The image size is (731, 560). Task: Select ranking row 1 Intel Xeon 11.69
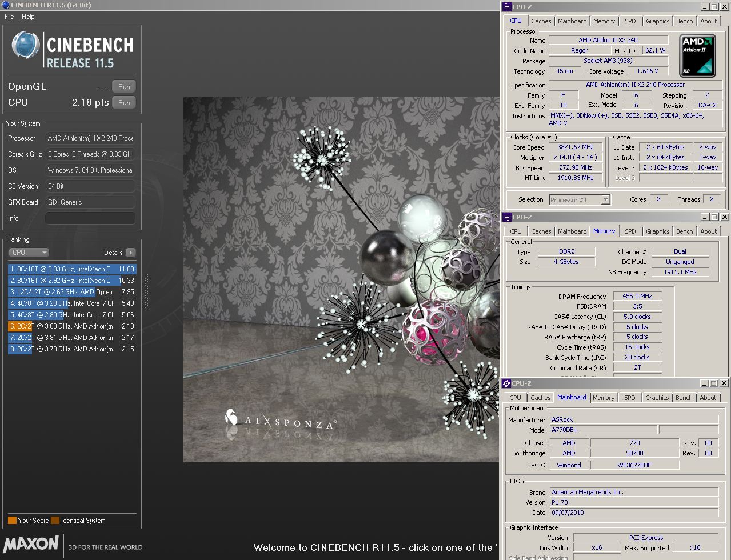(x=72, y=269)
